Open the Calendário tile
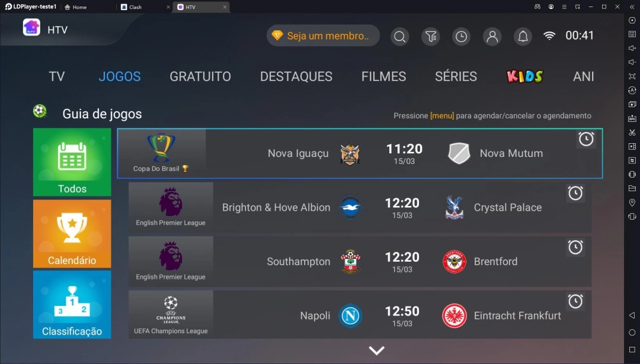 coord(72,234)
